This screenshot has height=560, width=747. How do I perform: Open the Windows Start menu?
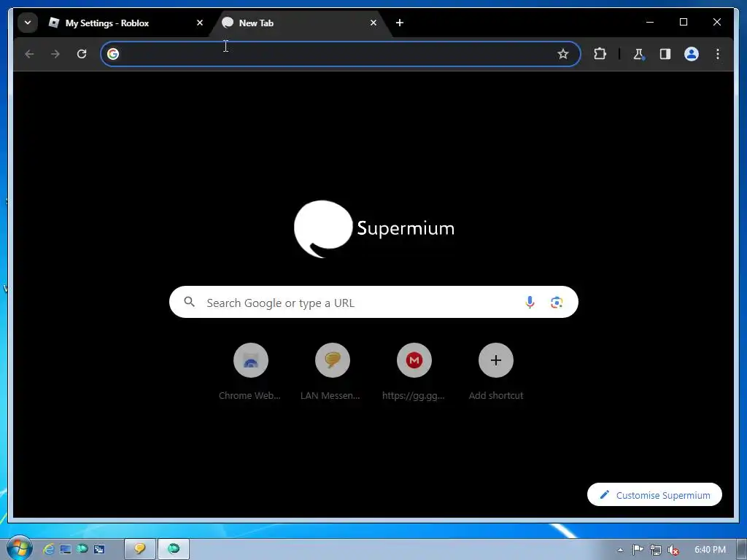click(x=20, y=548)
